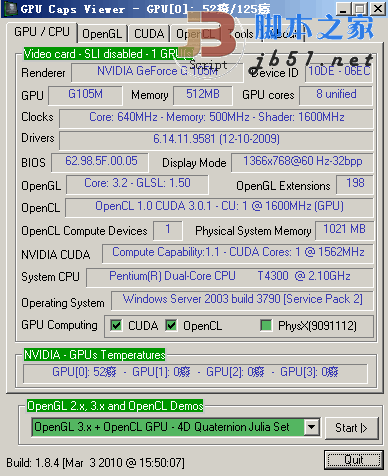Click the NVIDIA CUDA Compute Capability field
Screen dimensions: 388x476
coord(238,253)
